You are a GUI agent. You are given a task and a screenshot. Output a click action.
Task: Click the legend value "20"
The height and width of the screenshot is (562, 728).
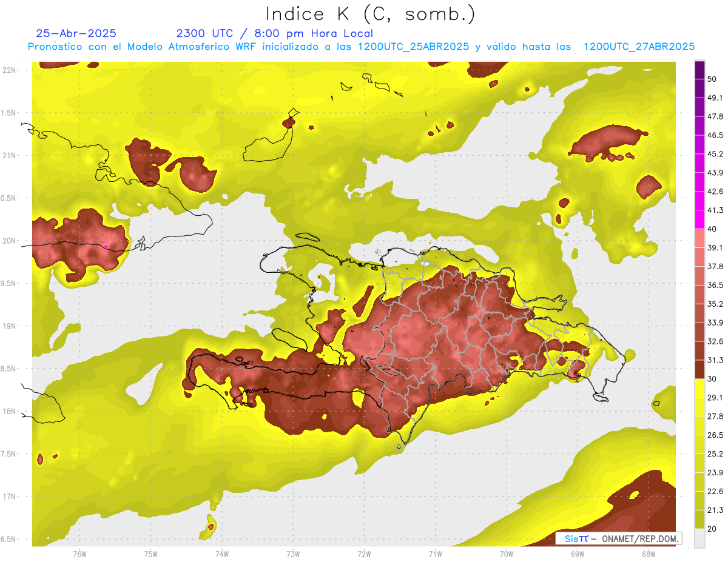click(713, 528)
